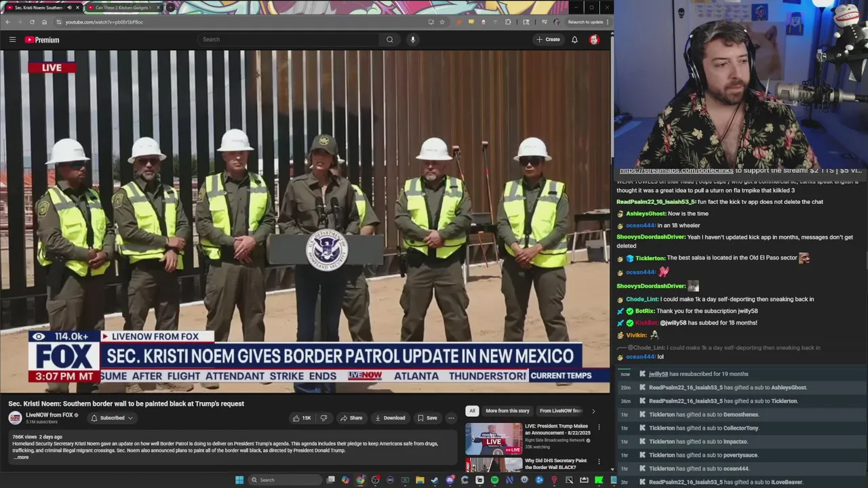This screenshot has height=488, width=868.
Task: Open File Explorer from taskbar
Action: [x=420, y=480]
